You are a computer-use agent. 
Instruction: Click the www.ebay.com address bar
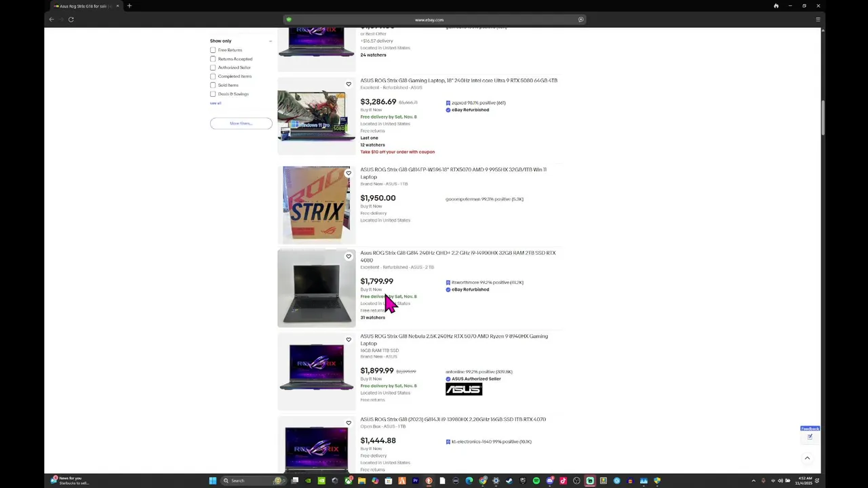click(x=434, y=20)
